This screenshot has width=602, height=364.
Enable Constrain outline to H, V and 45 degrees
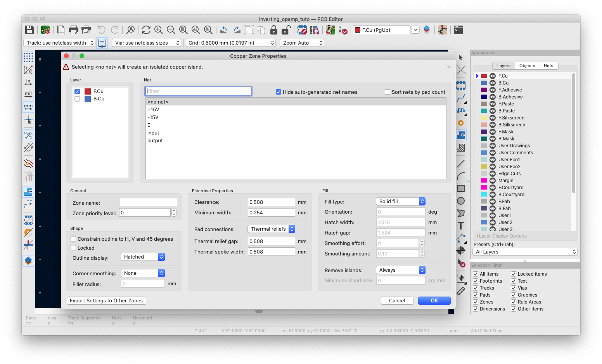tap(73, 239)
